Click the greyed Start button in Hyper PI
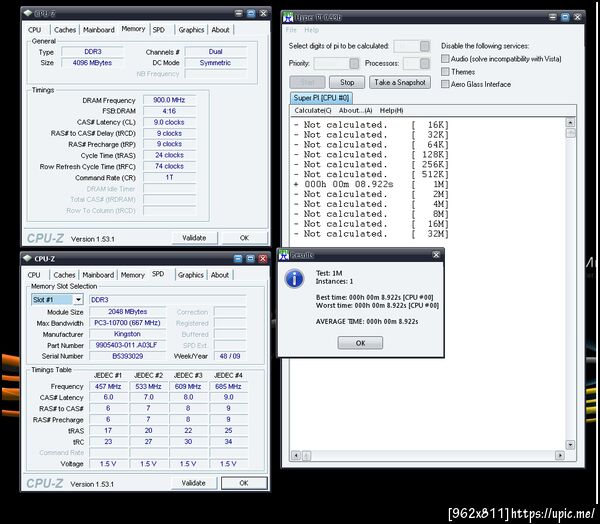 [308, 82]
